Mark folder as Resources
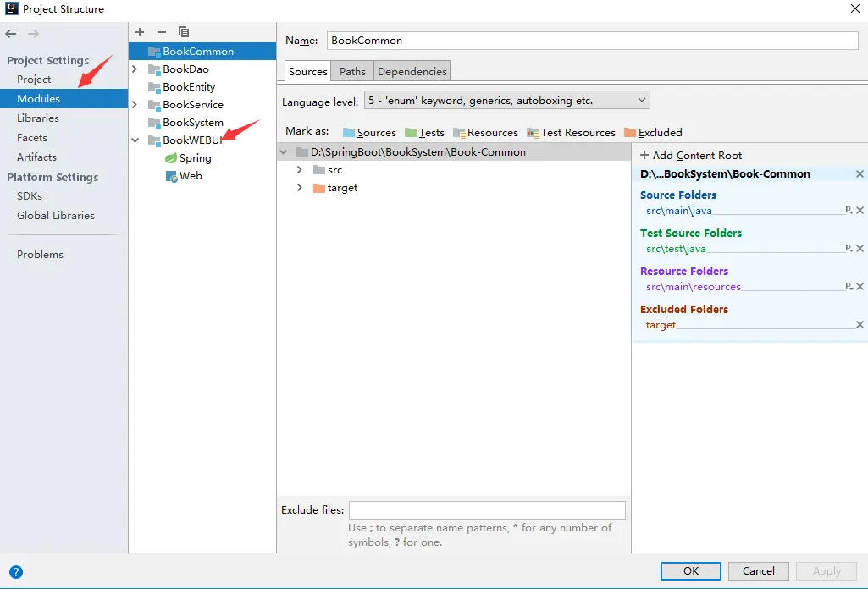This screenshot has height=589, width=868. point(485,133)
